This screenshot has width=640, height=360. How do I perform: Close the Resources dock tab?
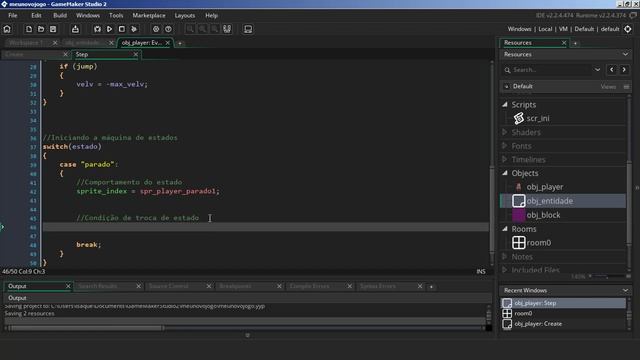(564, 42)
